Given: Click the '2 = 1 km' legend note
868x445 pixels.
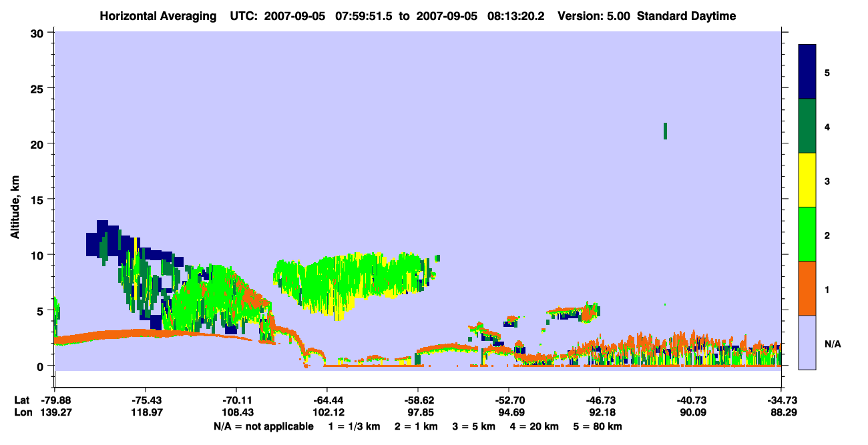Looking at the screenshot, I should click(x=416, y=426).
